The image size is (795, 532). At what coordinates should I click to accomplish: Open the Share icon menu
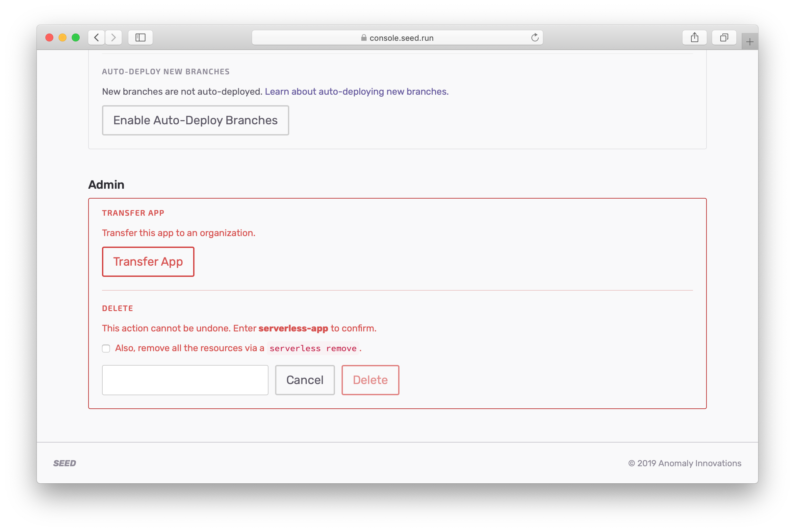694,37
